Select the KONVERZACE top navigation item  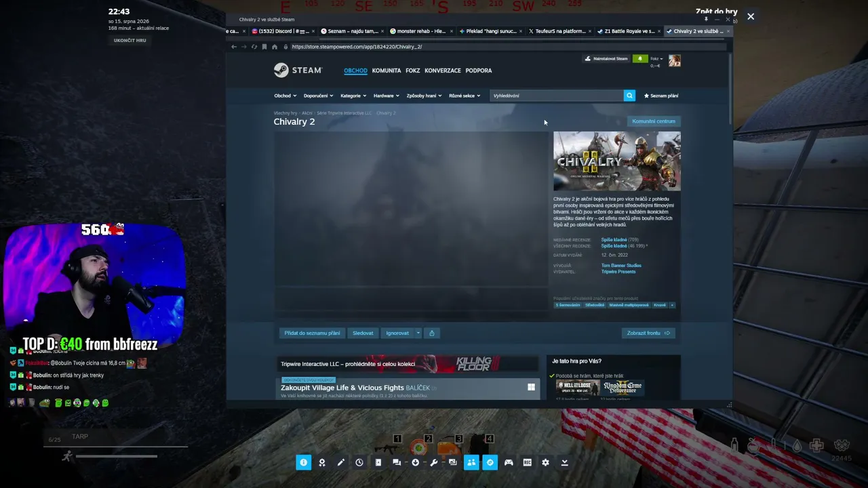[443, 70]
